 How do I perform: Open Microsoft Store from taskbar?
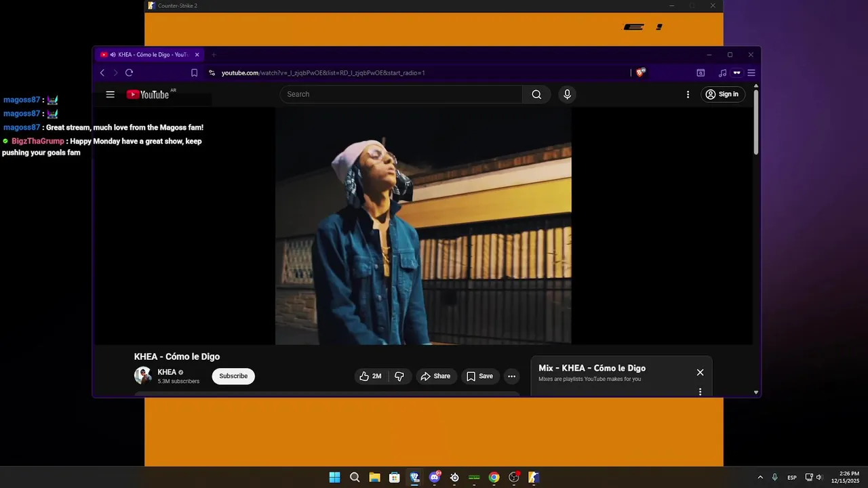point(394,477)
